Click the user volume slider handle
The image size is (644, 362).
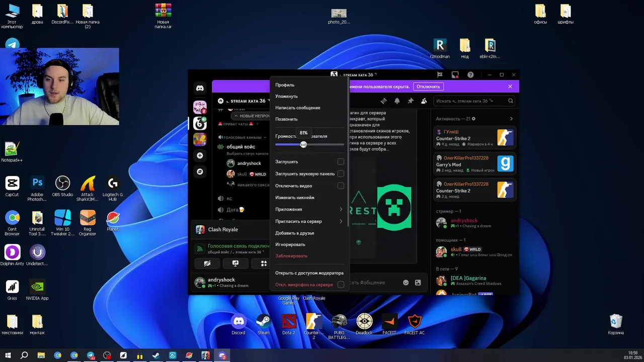[303, 145]
